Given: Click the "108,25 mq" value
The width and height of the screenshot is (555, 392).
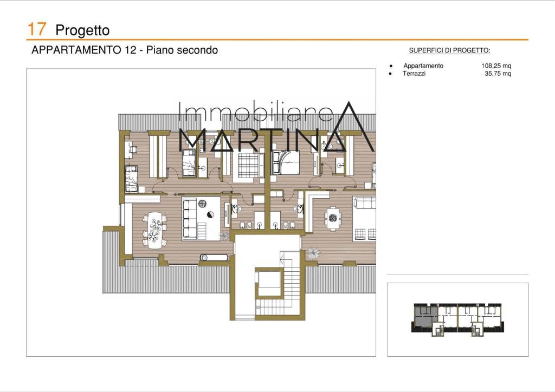Looking at the screenshot, I should click(496, 66).
